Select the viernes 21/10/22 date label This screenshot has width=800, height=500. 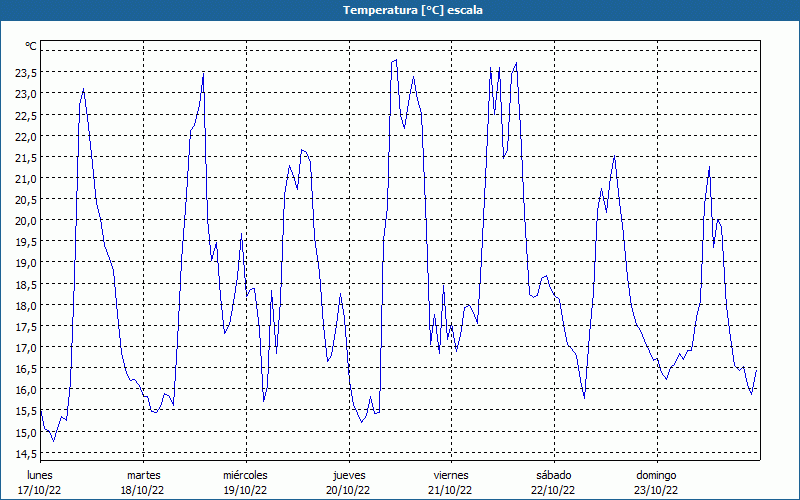(x=451, y=483)
